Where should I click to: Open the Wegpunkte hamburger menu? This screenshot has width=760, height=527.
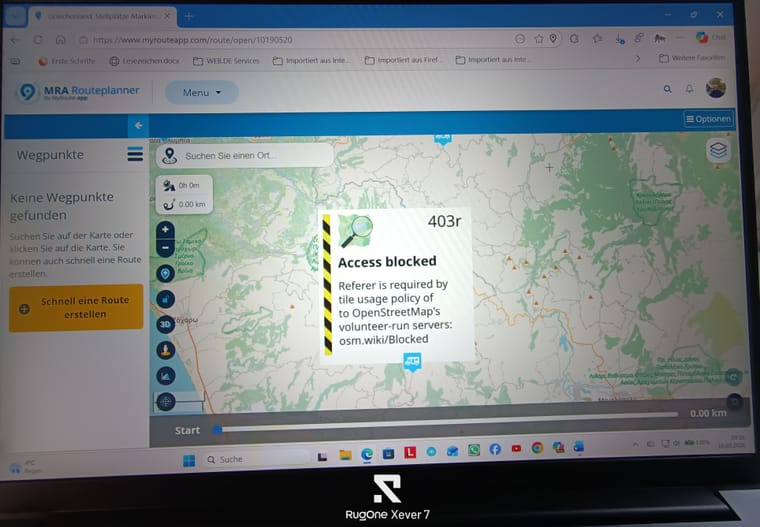[x=135, y=154]
